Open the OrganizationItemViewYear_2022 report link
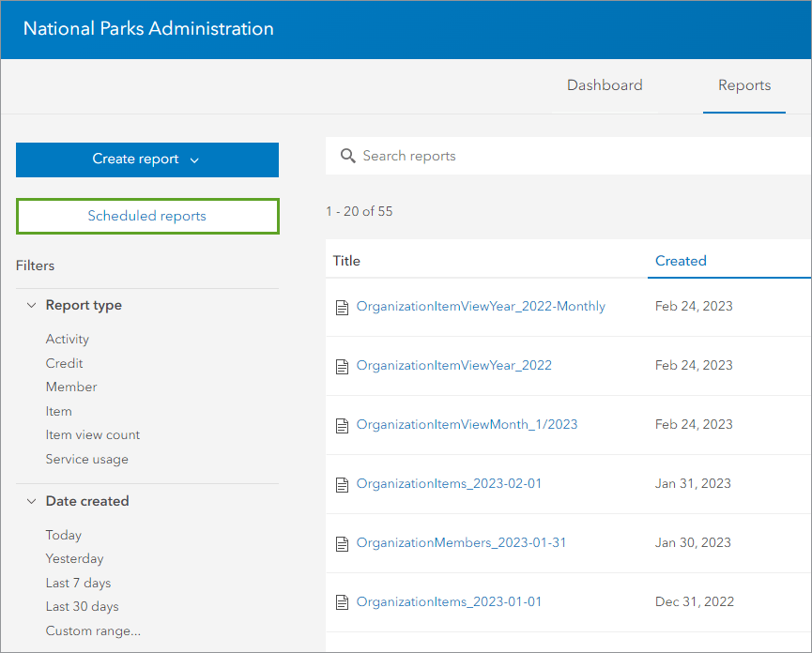812x653 pixels. [453, 365]
